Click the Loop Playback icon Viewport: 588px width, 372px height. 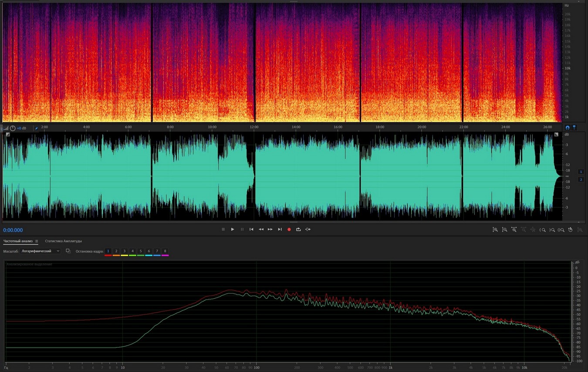(x=298, y=229)
